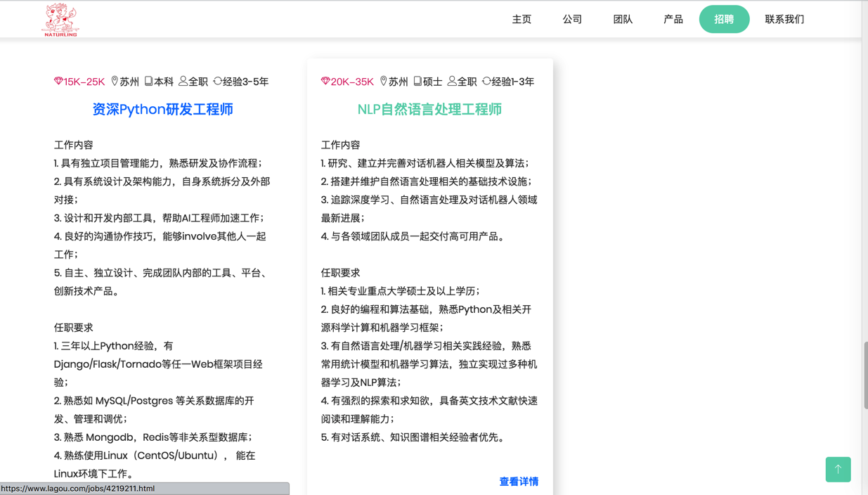This screenshot has width=868, height=495.
Task: Click 苏州 location text in NLP card
Action: [399, 82]
